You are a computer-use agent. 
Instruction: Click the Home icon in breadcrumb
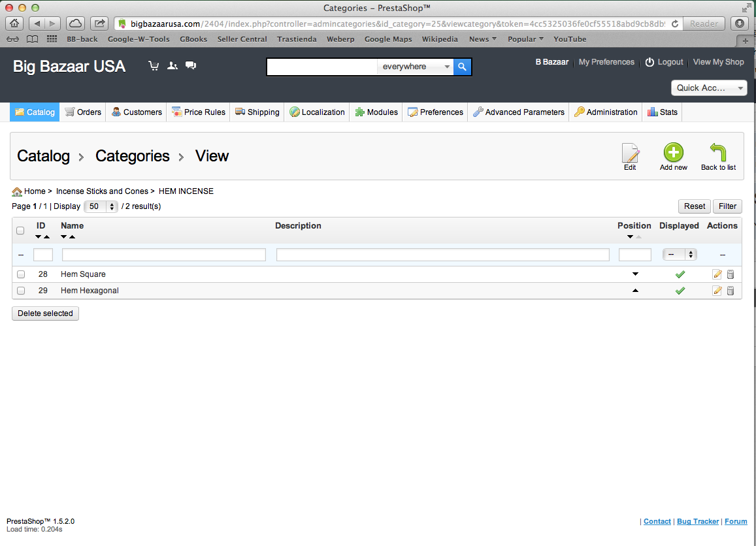pyautogui.click(x=17, y=192)
